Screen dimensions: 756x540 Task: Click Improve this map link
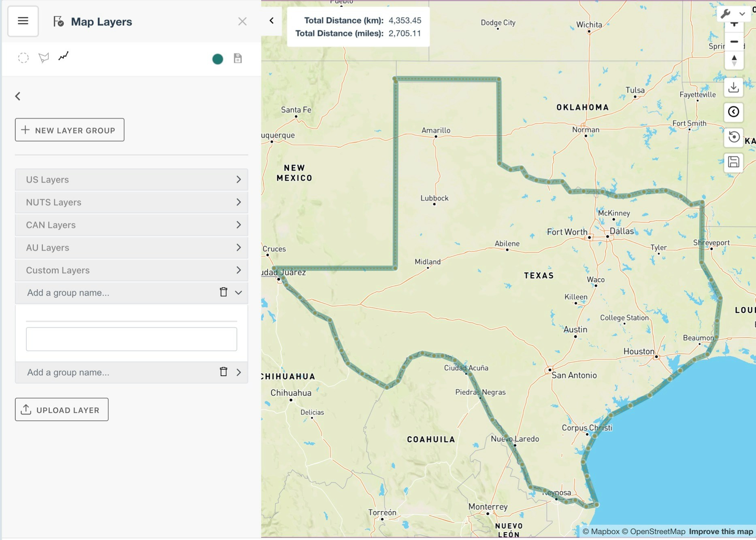tap(721, 531)
